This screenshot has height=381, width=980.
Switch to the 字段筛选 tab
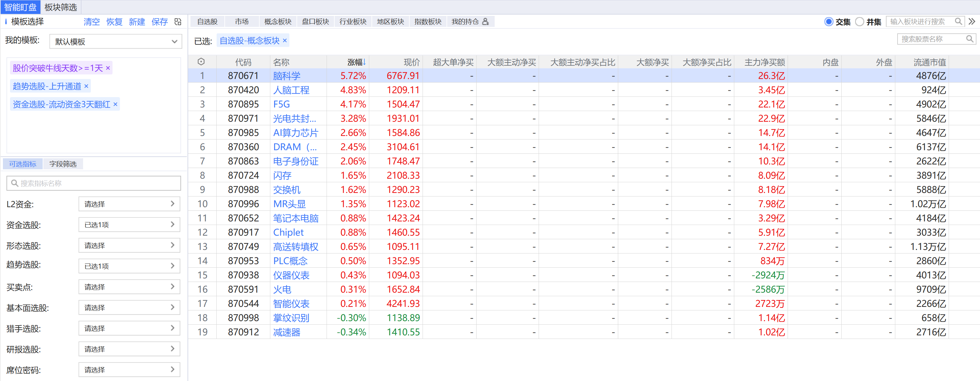[x=63, y=164]
